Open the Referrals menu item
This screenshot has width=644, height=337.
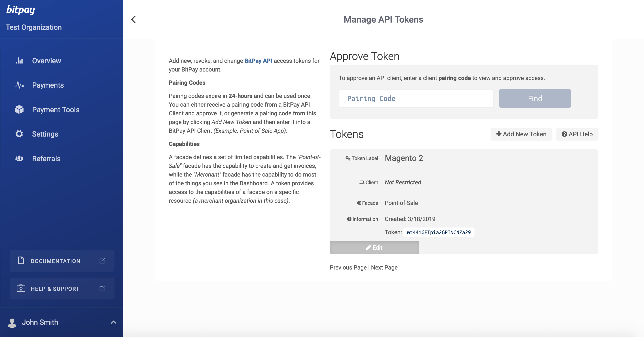pyautogui.click(x=46, y=159)
